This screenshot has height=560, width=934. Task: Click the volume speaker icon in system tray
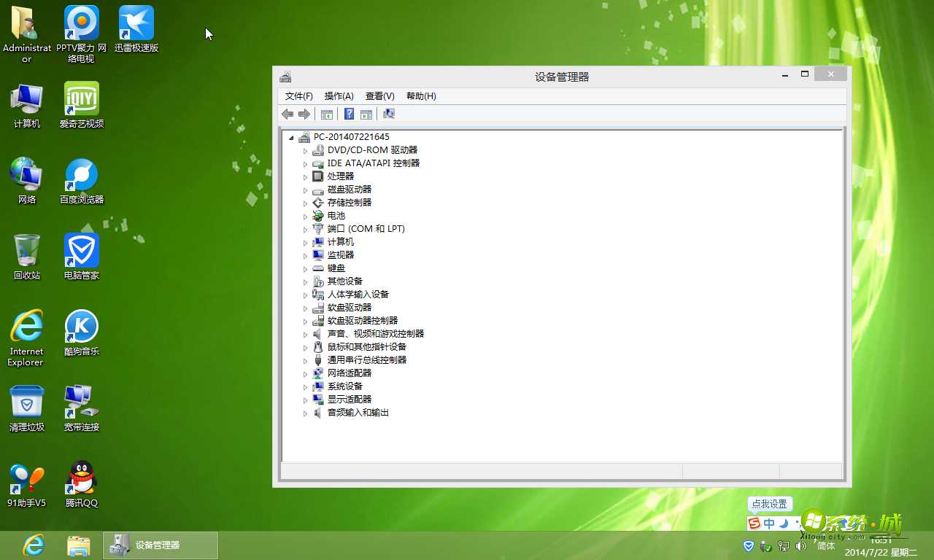[800, 545]
